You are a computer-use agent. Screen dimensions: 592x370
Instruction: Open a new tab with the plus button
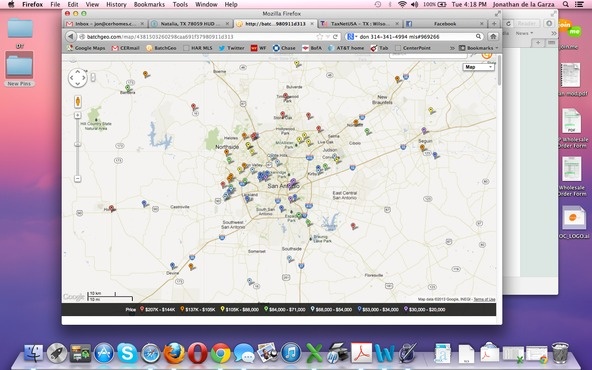click(494, 23)
